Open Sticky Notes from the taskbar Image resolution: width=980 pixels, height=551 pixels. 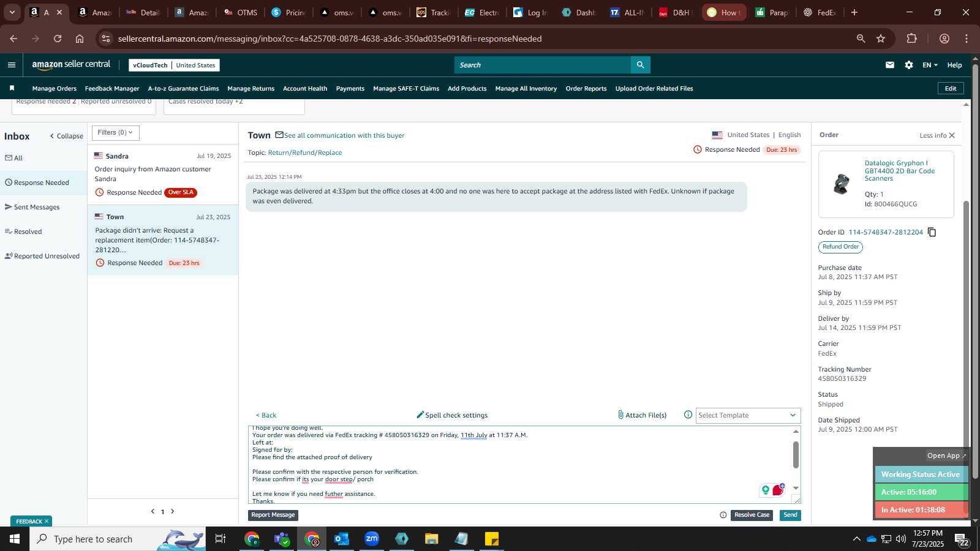[492, 539]
